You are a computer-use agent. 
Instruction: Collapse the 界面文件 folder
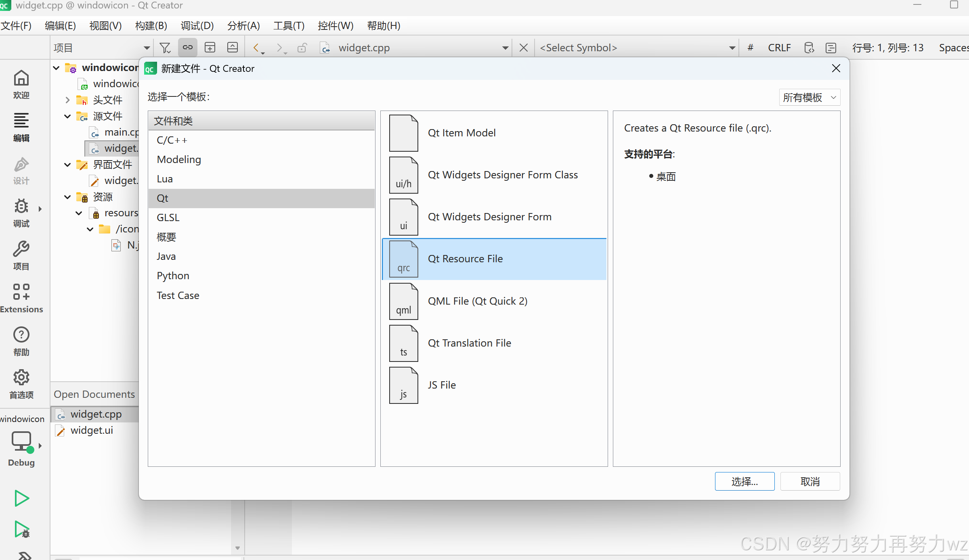point(68,165)
